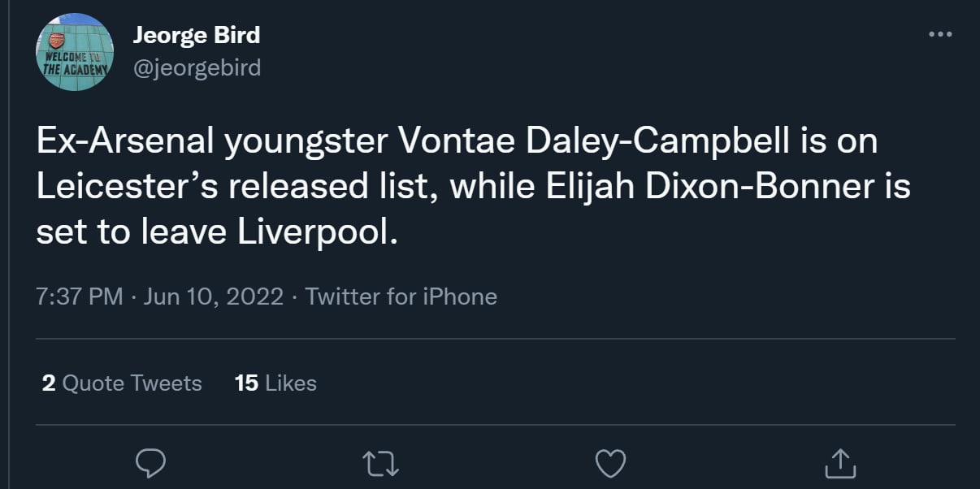Show the 15 Likes list

pos(275,383)
